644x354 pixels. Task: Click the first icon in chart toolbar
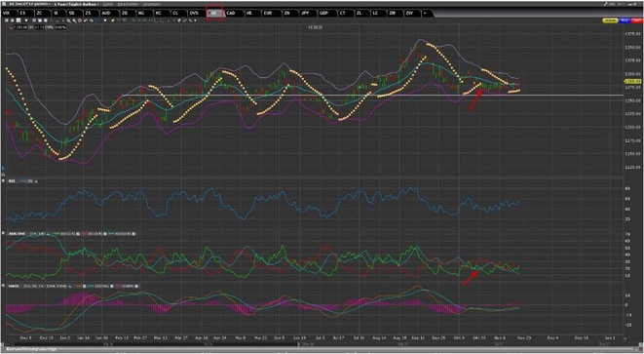click(6, 20)
